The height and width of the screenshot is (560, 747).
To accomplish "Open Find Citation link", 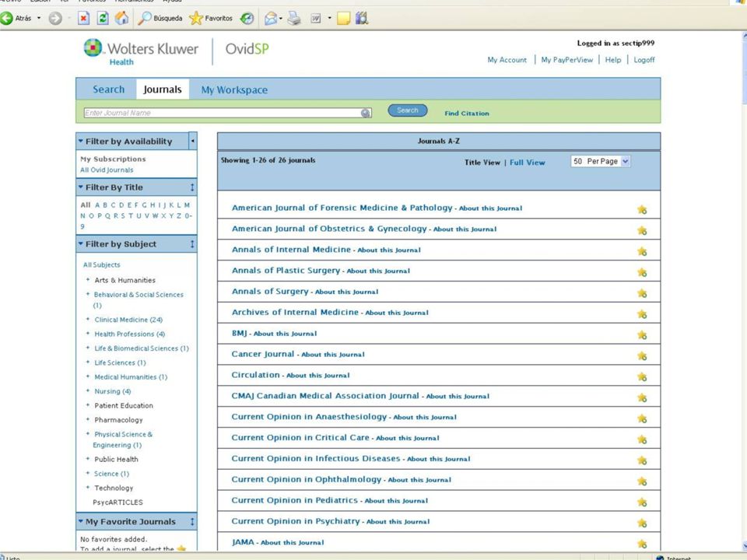I will [x=467, y=114].
